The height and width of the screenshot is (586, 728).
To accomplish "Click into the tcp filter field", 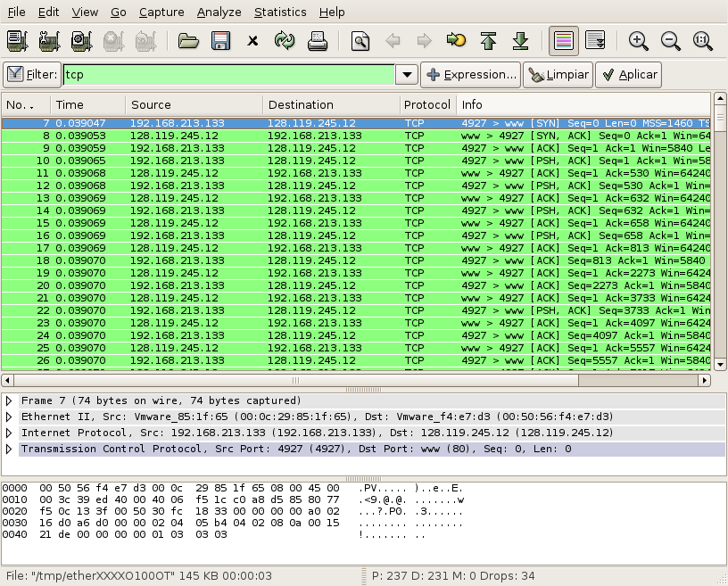I will click(229, 75).
